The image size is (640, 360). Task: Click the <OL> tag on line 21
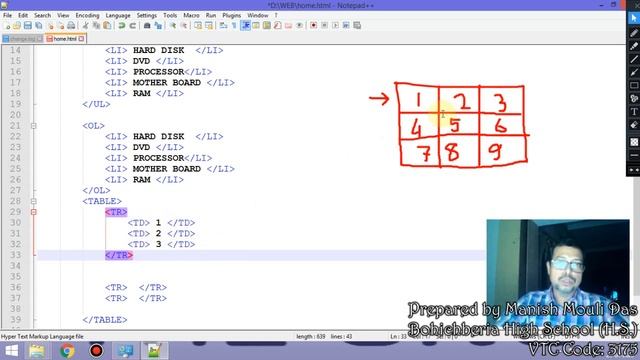tap(93, 126)
